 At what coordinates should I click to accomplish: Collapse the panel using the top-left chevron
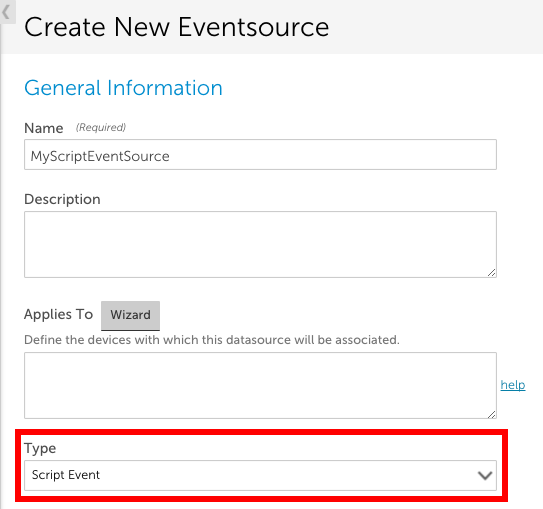point(7,12)
